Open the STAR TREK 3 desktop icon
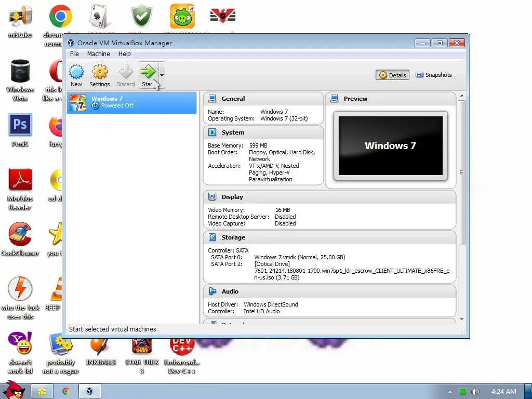The image size is (532, 399). tap(141, 355)
